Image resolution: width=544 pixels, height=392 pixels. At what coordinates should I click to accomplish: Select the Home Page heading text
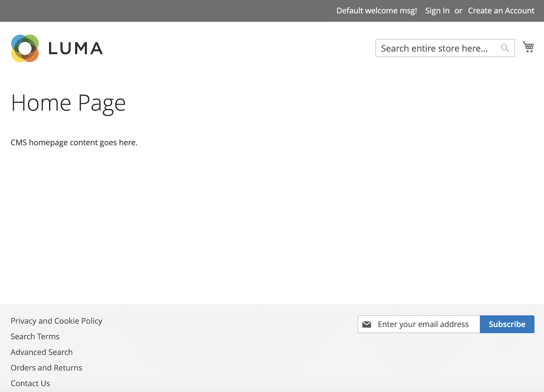pyautogui.click(x=68, y=103)
